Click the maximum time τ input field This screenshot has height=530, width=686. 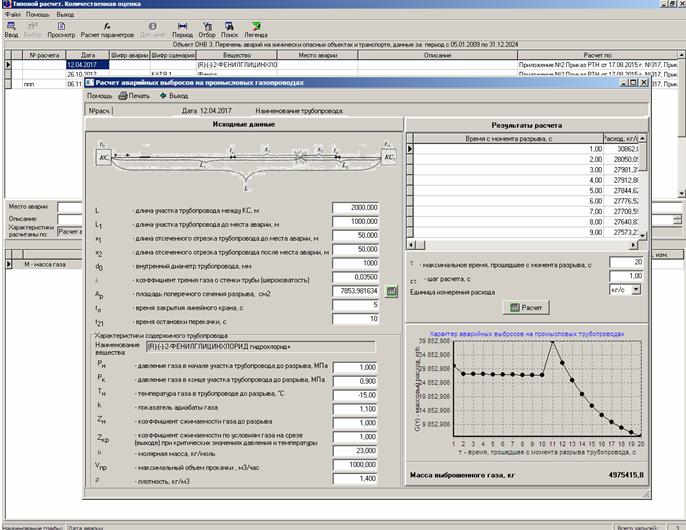[x=625, y=261]
